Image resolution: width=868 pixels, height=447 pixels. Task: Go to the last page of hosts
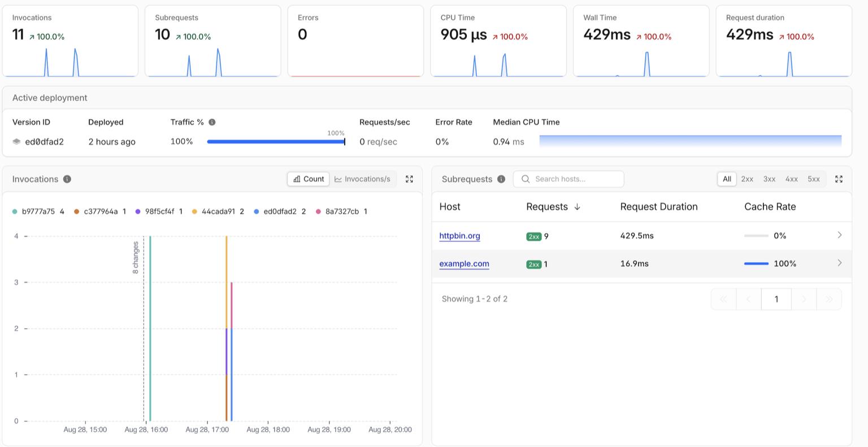pyautogui.click(x=829, y=299)
